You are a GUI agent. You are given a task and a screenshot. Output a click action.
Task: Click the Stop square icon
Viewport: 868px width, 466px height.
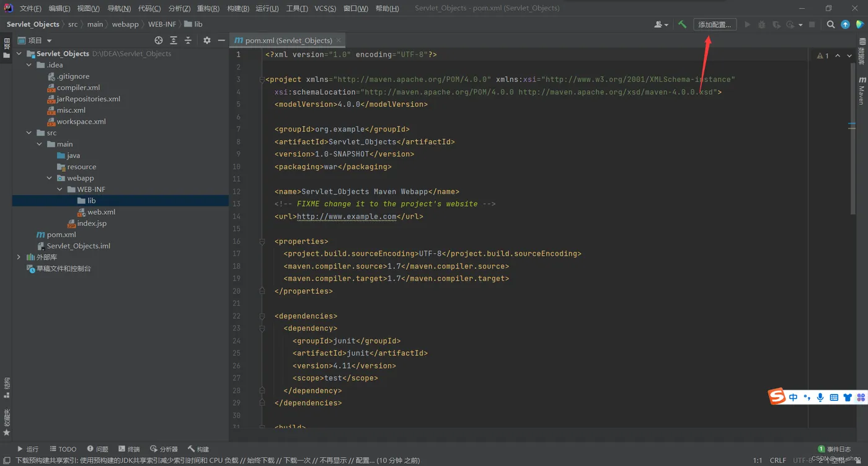pos(812,24)
